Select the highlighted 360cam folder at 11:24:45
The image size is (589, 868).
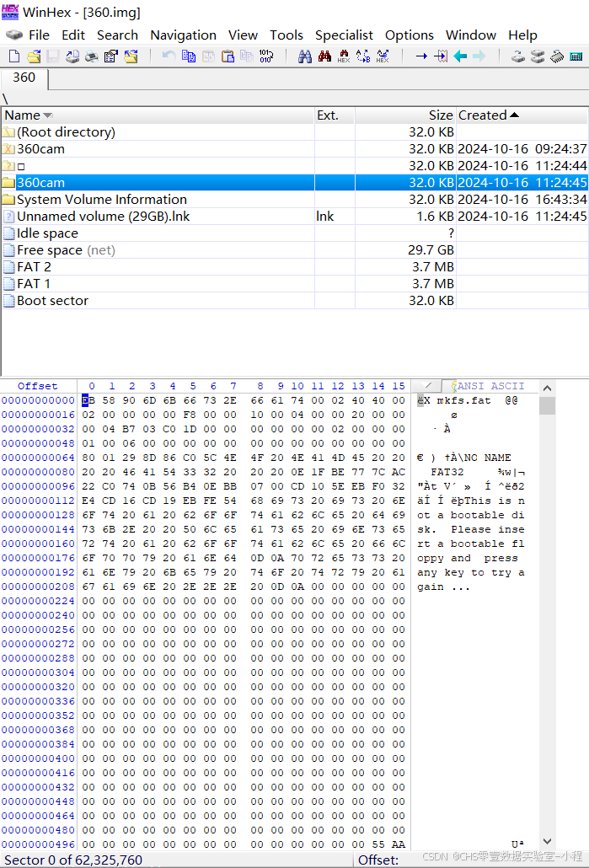click(x=295, y=183)
